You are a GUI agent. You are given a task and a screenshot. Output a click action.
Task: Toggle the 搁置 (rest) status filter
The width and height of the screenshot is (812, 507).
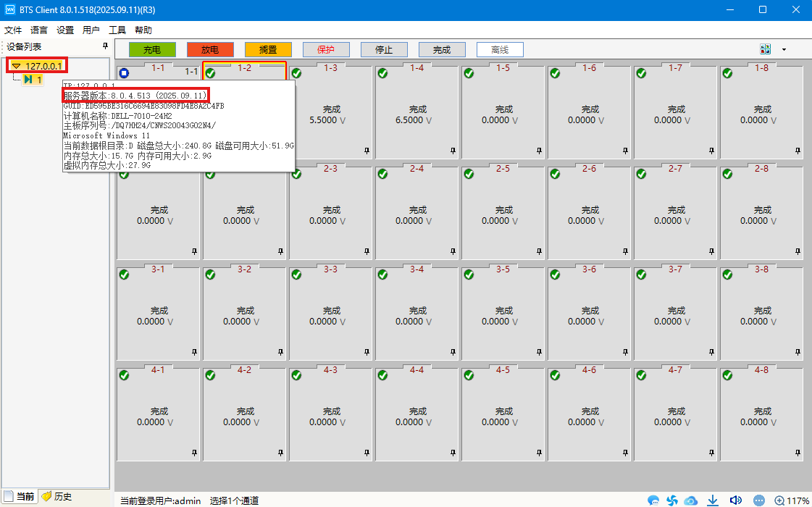click(268, 50)
